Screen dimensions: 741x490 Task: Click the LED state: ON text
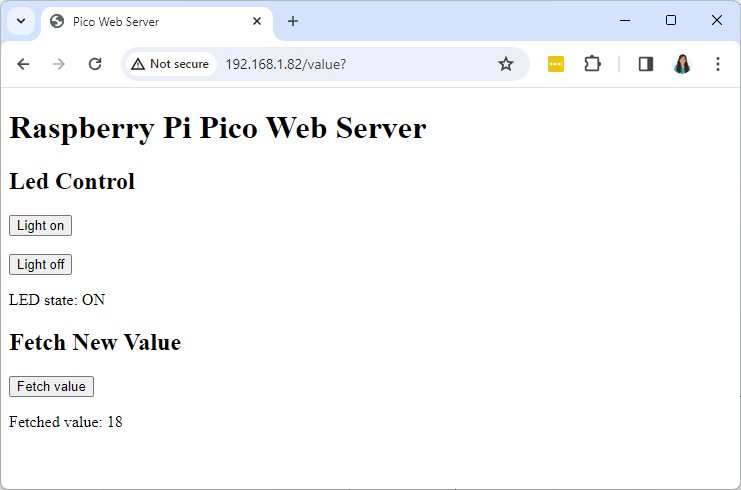tap(57, 300)
